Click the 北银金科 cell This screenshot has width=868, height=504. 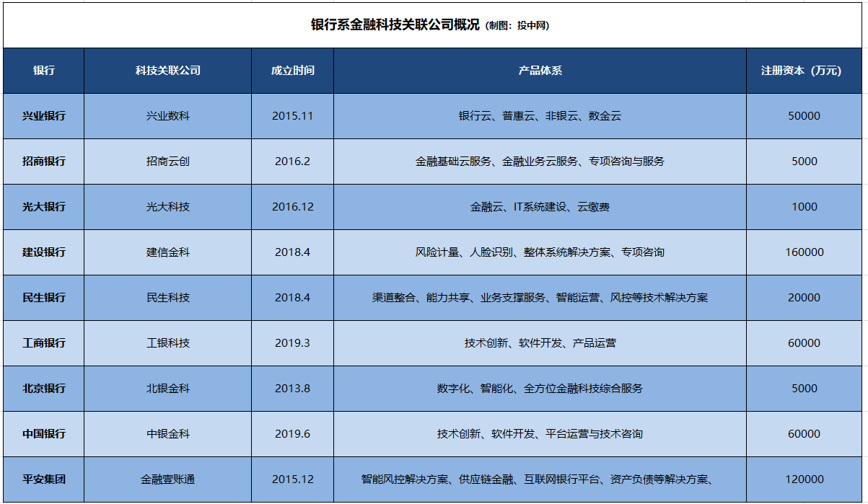point(168,389)
